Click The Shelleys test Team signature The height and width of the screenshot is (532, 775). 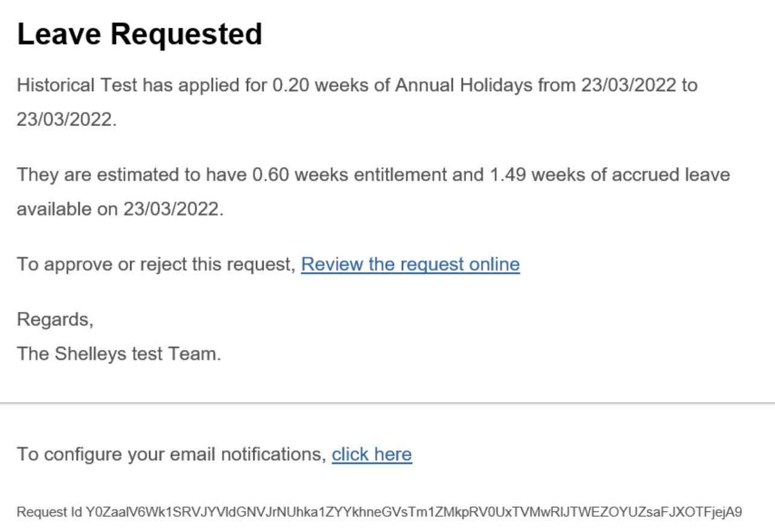[x=118, y=353]
